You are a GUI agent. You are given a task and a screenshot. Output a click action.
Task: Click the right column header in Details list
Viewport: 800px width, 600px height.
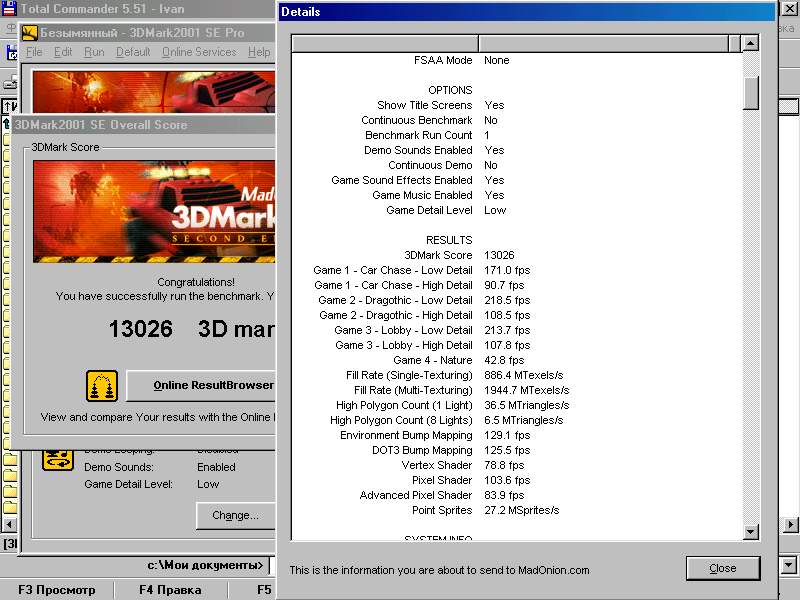tap(604, 43)
